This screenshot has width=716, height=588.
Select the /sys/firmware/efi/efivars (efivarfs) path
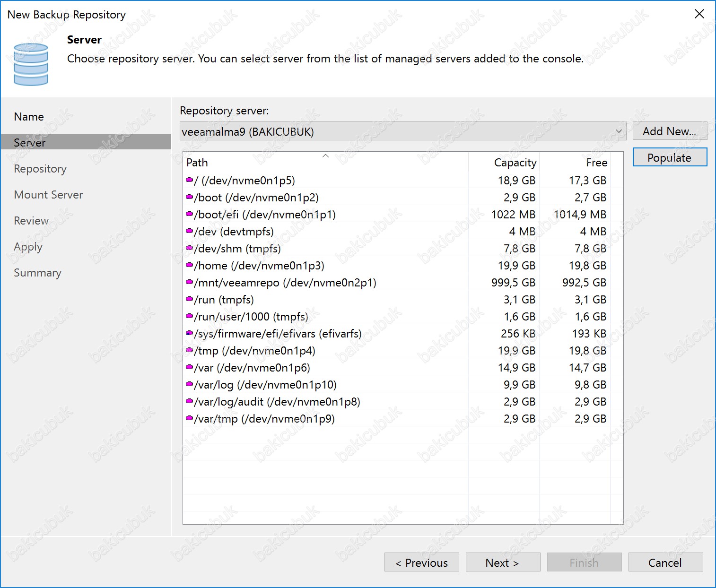pos(278,334)
